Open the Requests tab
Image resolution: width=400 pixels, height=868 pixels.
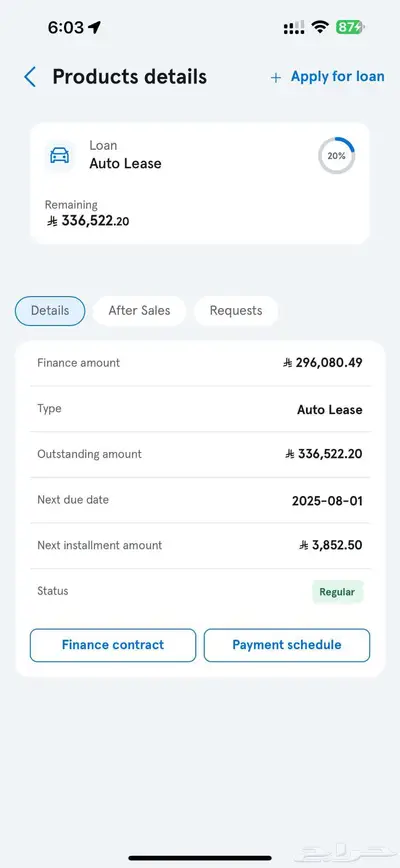(236, 311)
